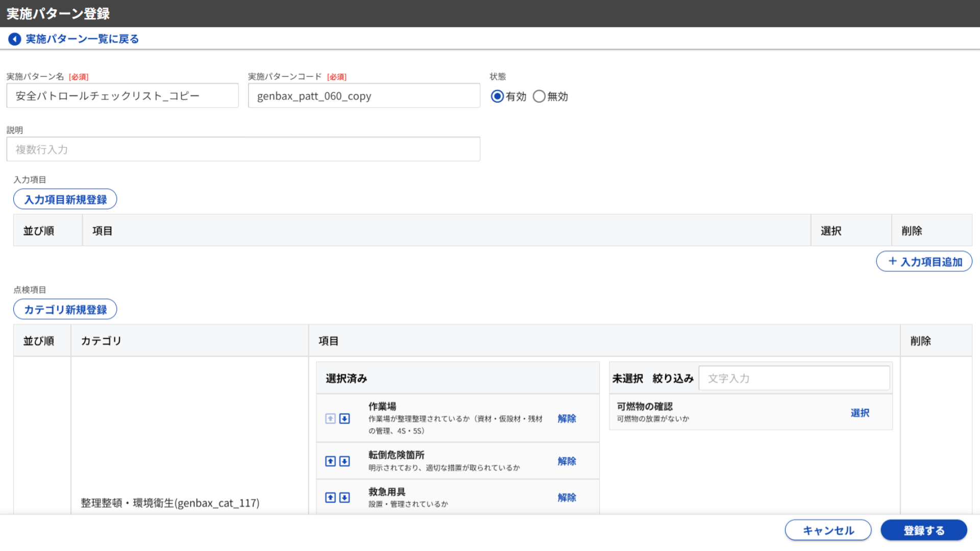Open 入力項目新規登録 dialog

(65, 199)
